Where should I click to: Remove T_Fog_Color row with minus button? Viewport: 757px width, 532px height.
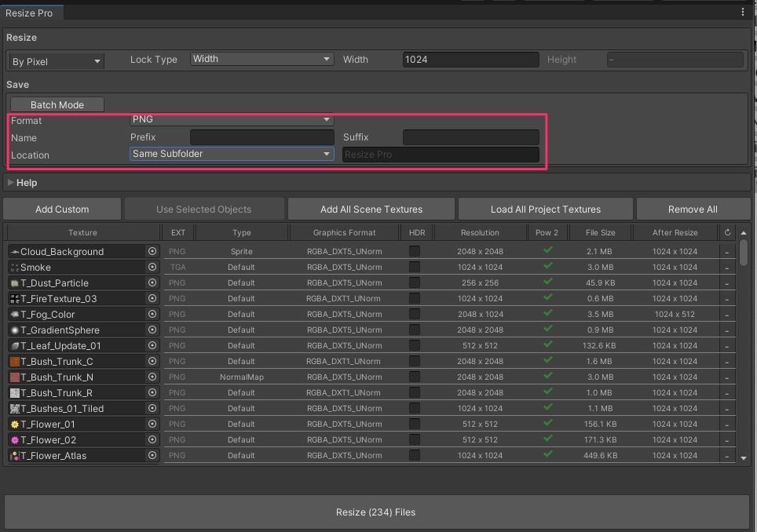point(727,315)
